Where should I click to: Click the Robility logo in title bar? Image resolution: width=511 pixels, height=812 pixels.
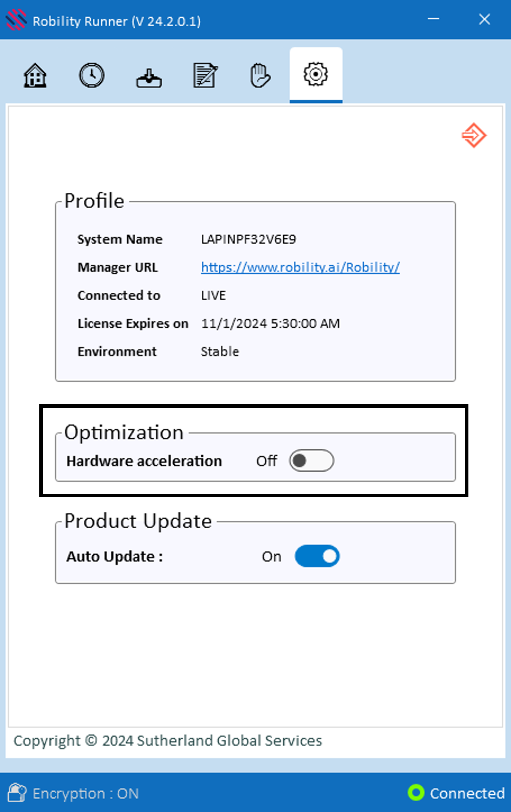click(x=16, y=20)
